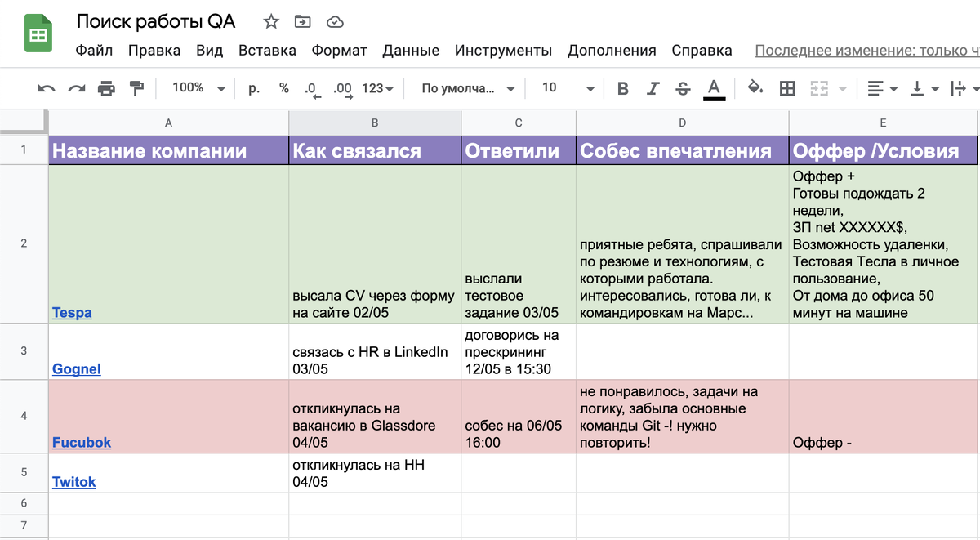
Task: Open the Формат menu
Action: tap(339, 51)
